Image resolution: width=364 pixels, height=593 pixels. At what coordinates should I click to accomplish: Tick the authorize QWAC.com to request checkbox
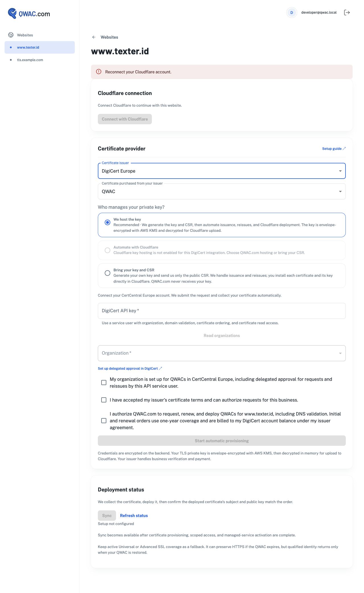pos(104,421)
